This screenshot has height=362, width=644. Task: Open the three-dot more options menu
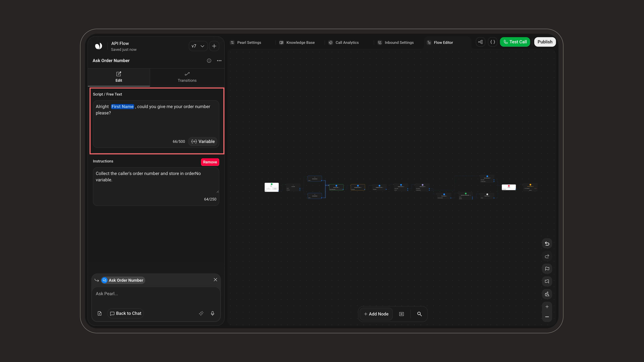(x=219, y=61)
